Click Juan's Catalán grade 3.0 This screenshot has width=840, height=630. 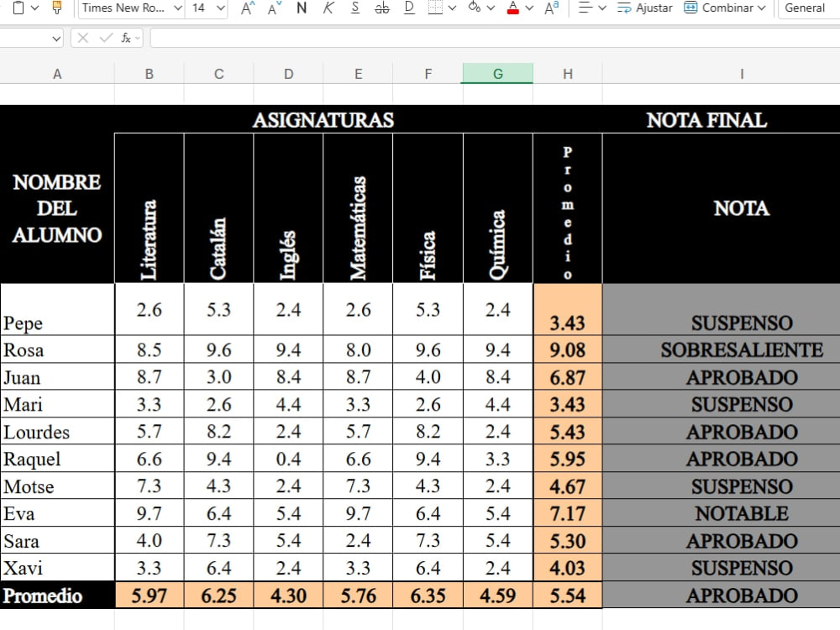pos(219,377)
